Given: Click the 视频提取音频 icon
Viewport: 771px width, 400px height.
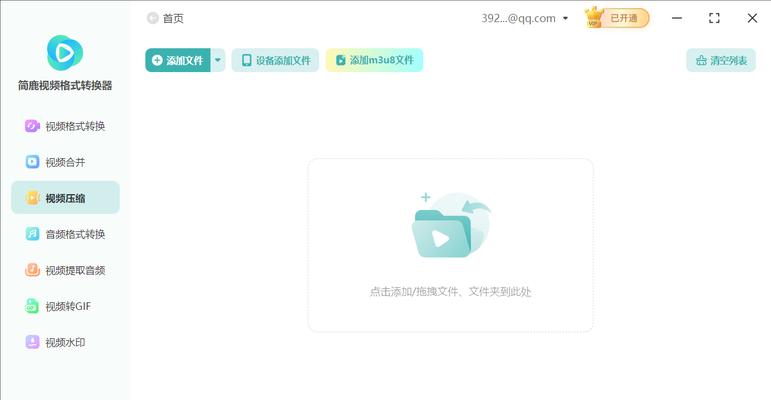Looking at the screenshot, I should coord(32,270).
